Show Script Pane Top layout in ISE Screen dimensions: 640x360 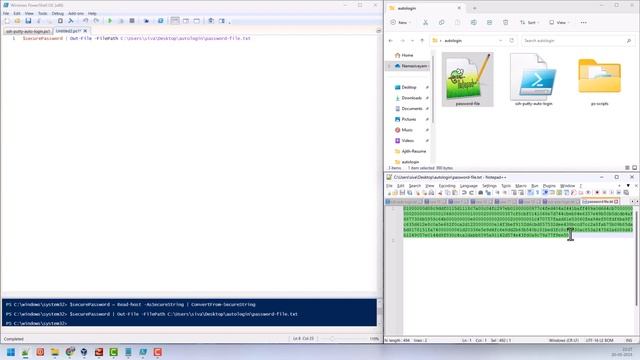[x=175, y=21]
